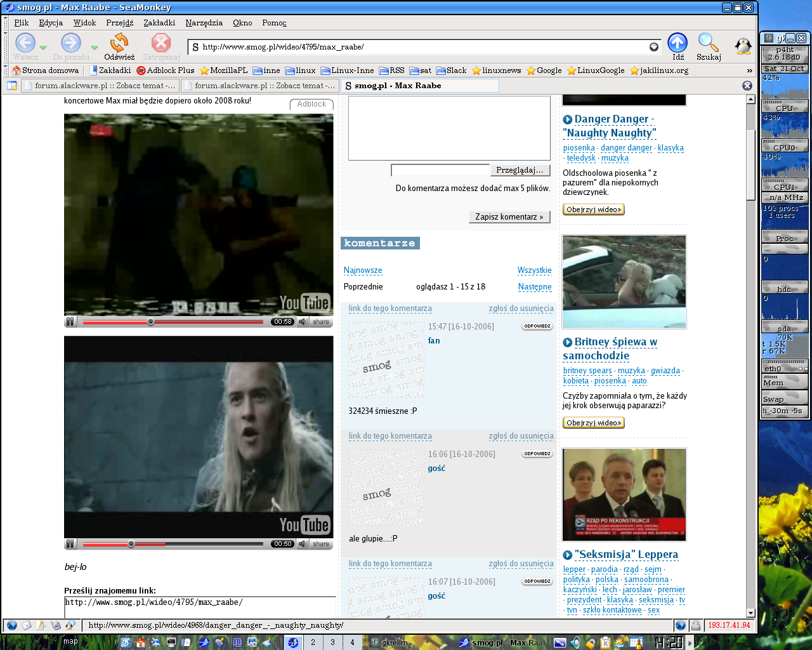Open the linux bookmark folder
Image resolution: width=812 pixels, height=650 pixels.
[x=300, y=70]
